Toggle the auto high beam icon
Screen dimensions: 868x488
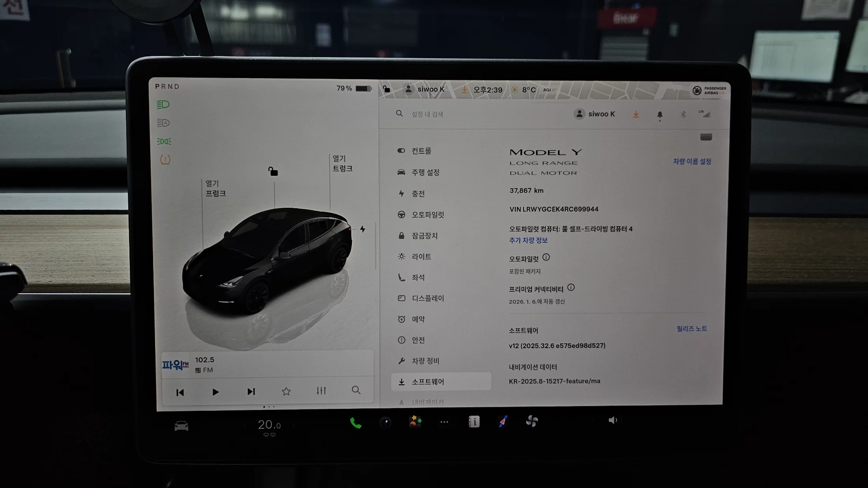click(x=163, y=123)
